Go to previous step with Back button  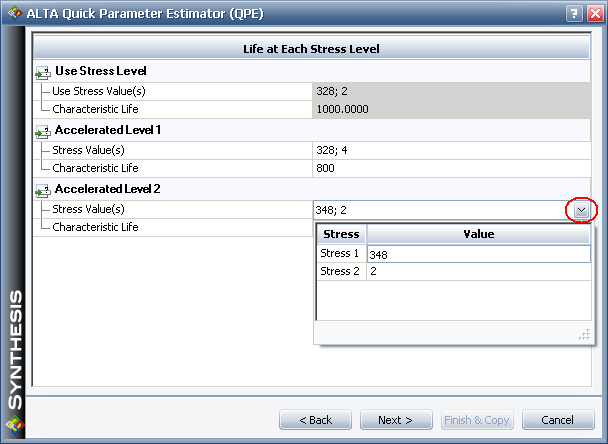pyautogui.click(x=316, y=420)
